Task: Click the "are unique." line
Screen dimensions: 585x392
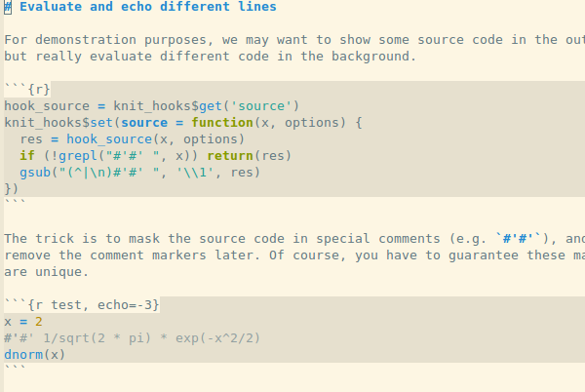Action: [47, 271]
